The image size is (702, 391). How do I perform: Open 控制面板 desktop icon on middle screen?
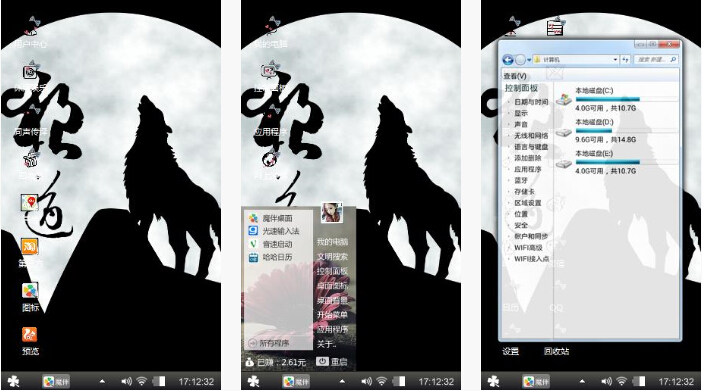(270, 77)
